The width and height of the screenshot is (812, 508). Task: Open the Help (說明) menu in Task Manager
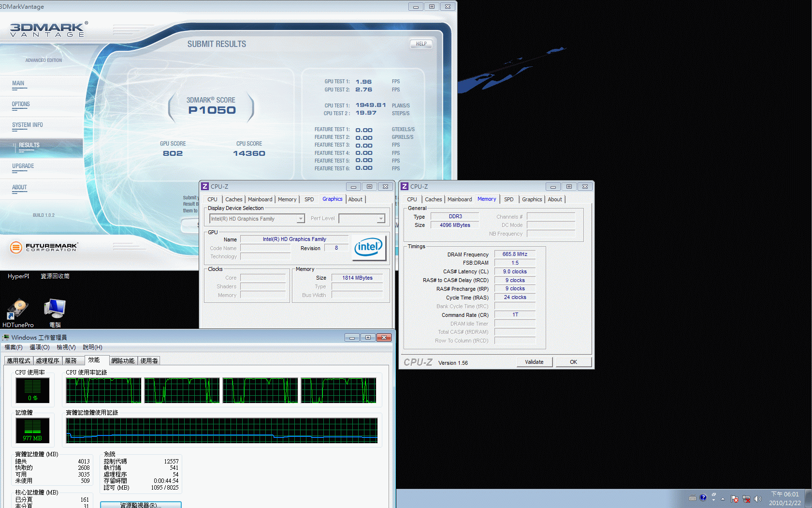(92, 347)
